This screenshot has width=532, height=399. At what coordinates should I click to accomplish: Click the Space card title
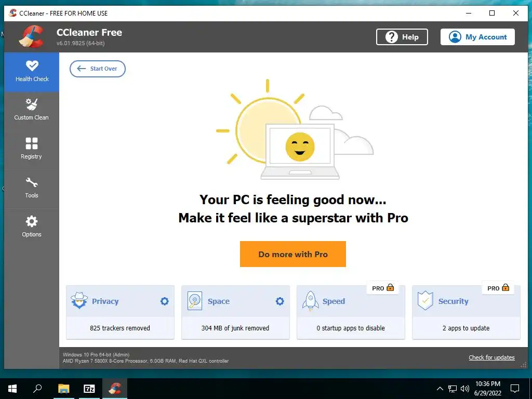[219, 301]
